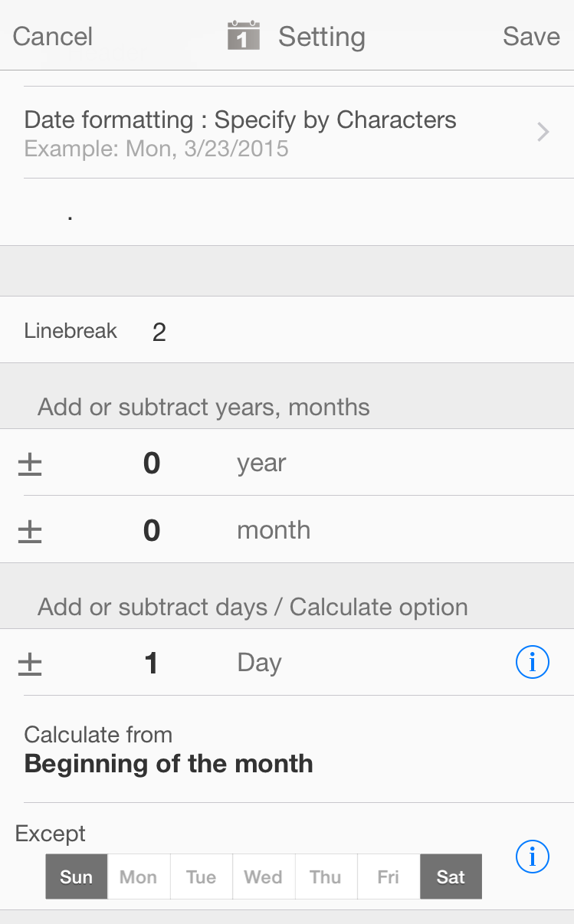Show info about the Except weekdays option
574x924 pixels.
(533, 857)
